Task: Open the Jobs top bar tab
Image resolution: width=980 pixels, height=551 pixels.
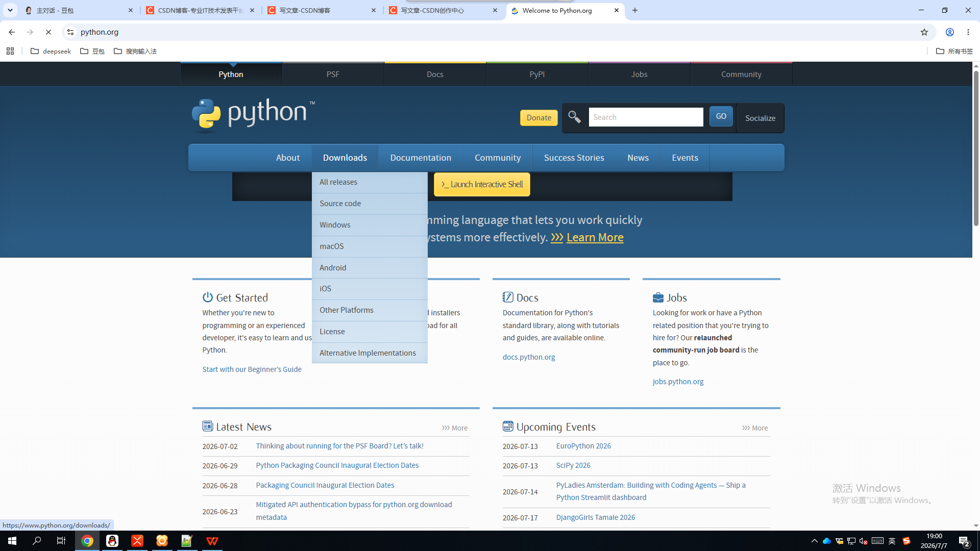Action: pyautogui.click(x=639, y=74)
